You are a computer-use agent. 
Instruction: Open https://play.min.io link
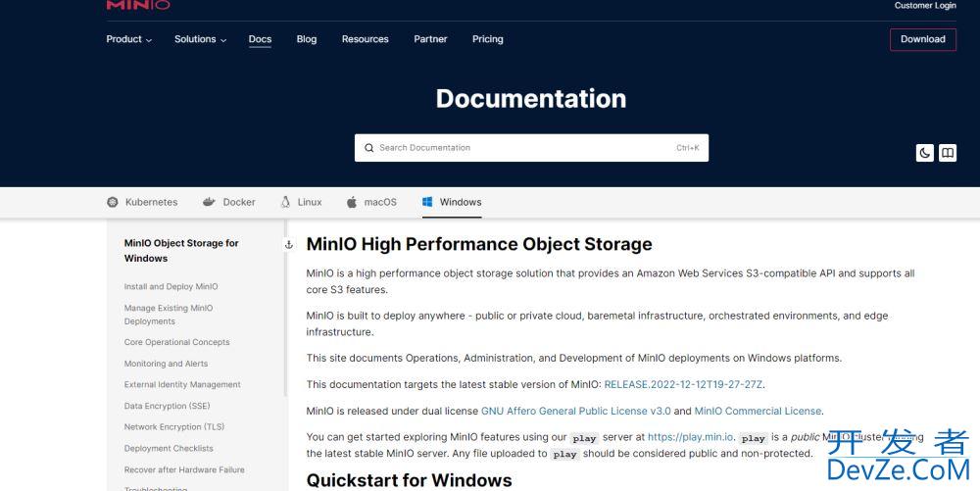tap(690, 437)
